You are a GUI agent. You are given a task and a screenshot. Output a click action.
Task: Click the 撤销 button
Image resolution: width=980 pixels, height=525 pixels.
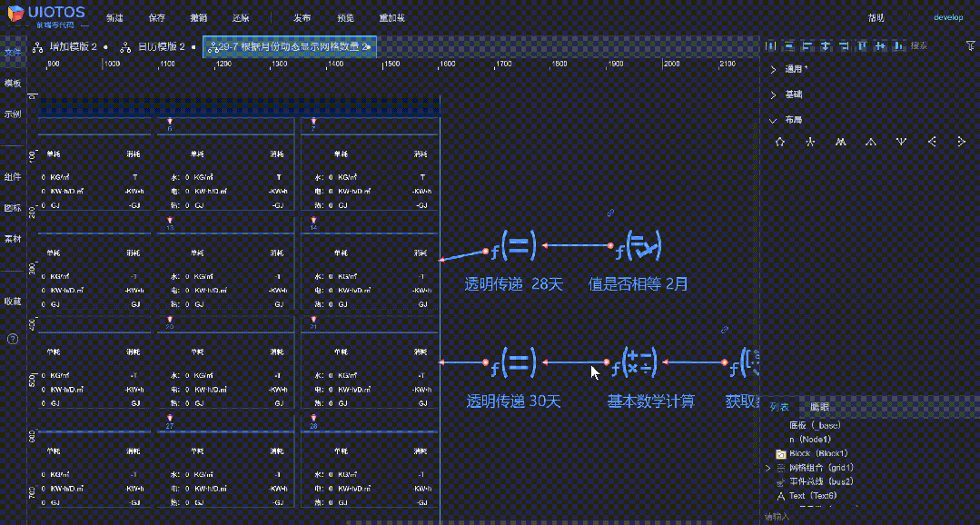(198, 18)
